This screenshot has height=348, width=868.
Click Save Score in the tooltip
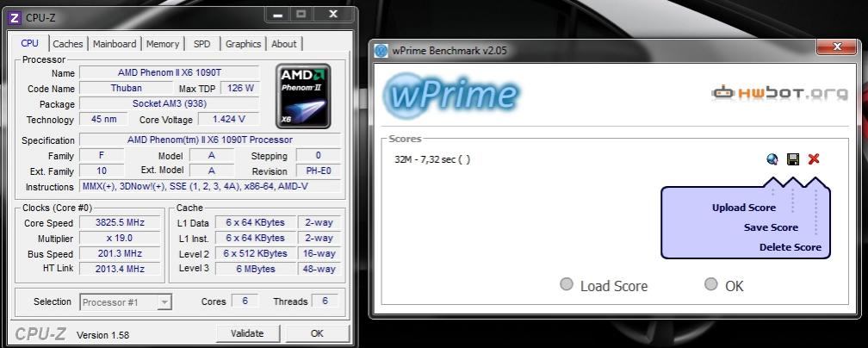771,227
